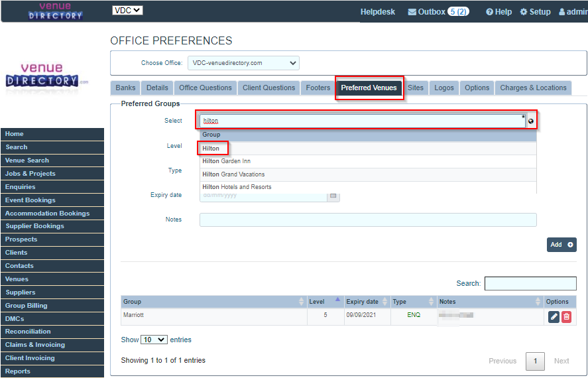Open the Logos tab

pyautogui.click(x=444, y=88)
